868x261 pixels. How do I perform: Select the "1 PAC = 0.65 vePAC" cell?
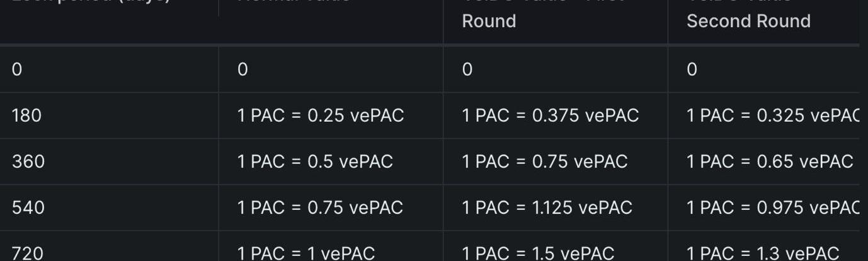(770, 161)
